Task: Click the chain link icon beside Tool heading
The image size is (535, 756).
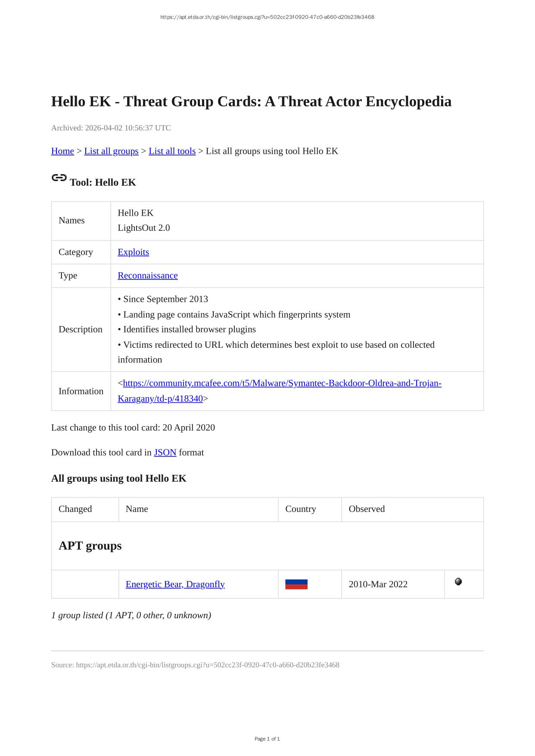Action: (59, 178)
